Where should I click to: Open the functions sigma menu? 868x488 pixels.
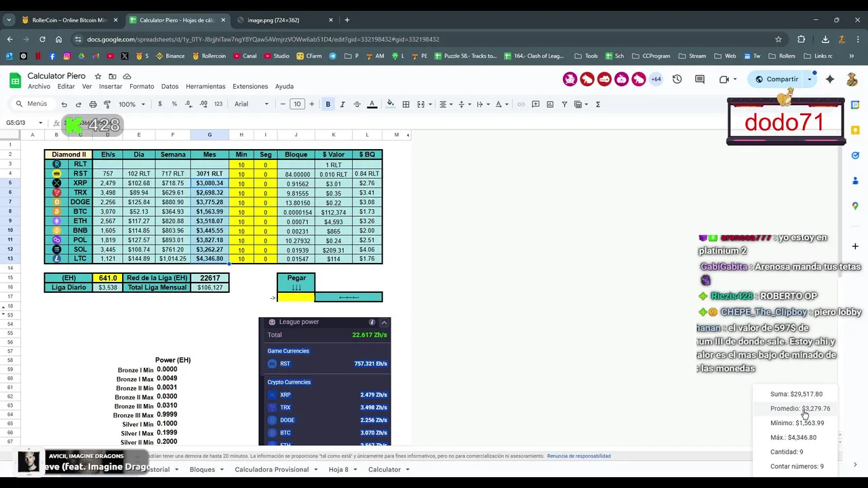[x=597, y=104]
